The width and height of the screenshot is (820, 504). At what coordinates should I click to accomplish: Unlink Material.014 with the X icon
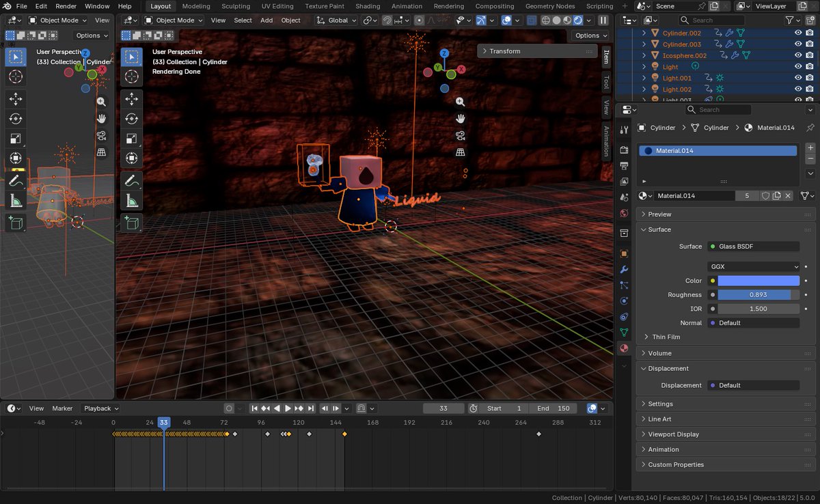coord(788,196)
